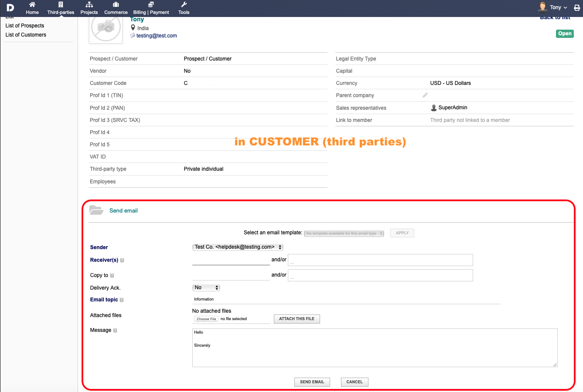Open the Commerce menu
The height and width of the screenshot is (392, 583).
point(116,8)
